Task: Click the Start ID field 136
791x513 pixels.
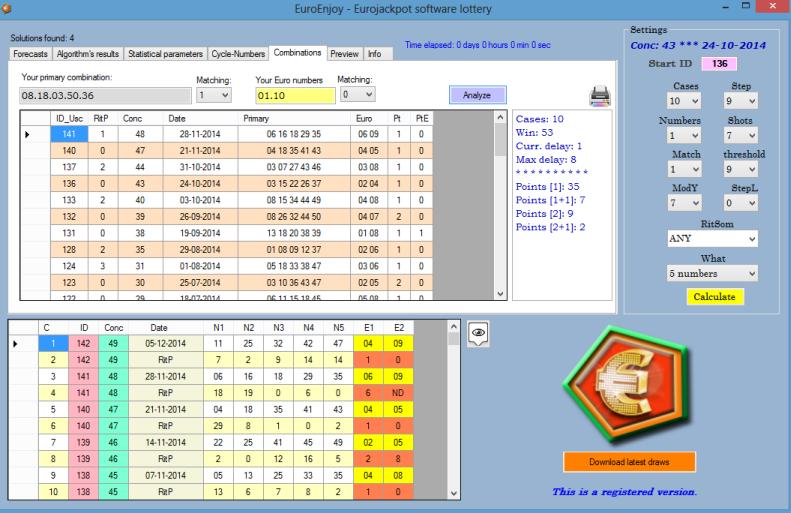Action: tap(719, 64)
